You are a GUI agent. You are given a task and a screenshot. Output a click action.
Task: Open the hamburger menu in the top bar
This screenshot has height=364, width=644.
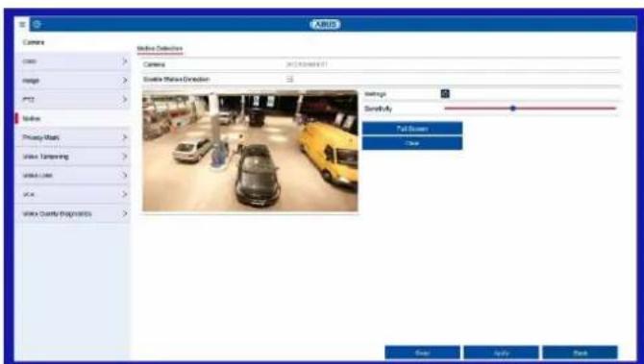pos(22,25)
